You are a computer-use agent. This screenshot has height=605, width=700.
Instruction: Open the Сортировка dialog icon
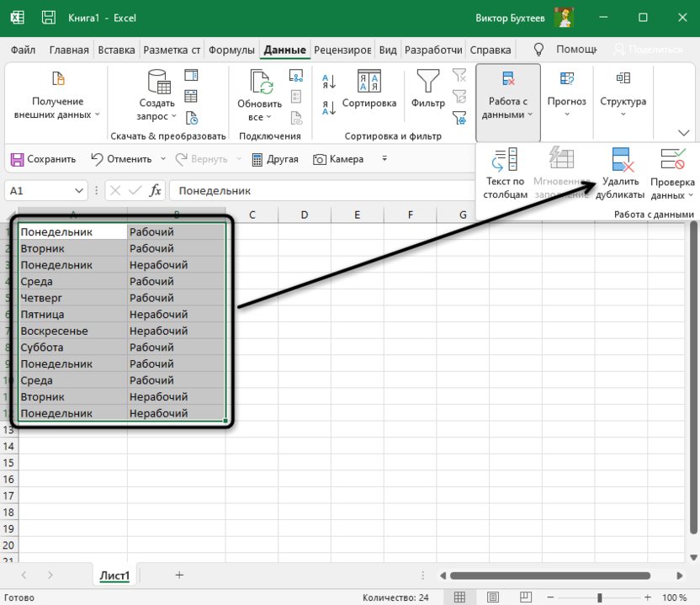(369, 82)
